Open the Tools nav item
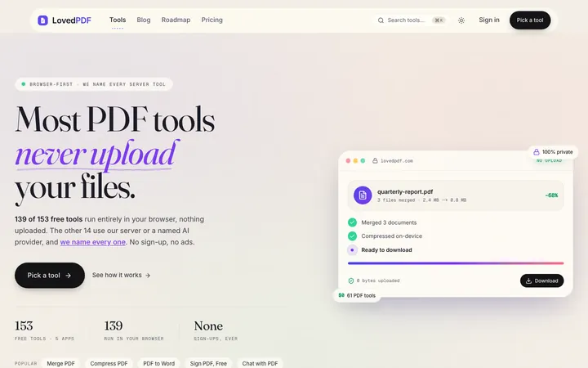This screenshot has height=368, width=588. (118, 20)
